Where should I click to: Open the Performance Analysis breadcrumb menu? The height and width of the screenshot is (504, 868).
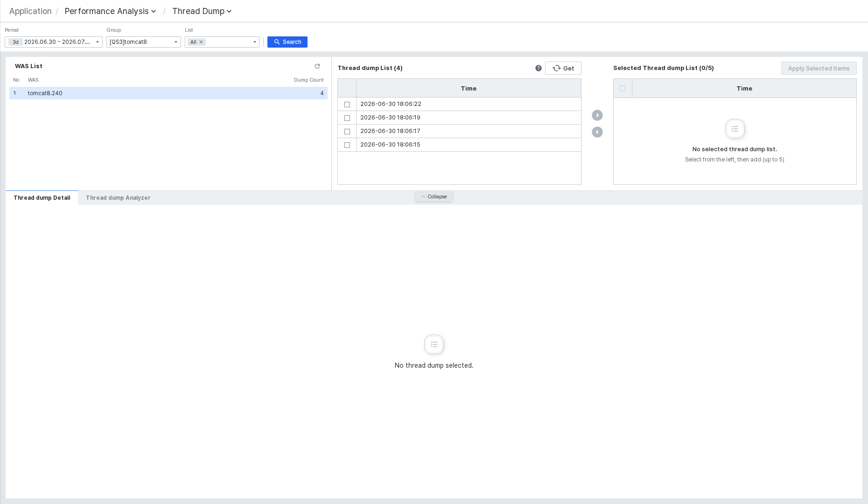coord(110,11)
